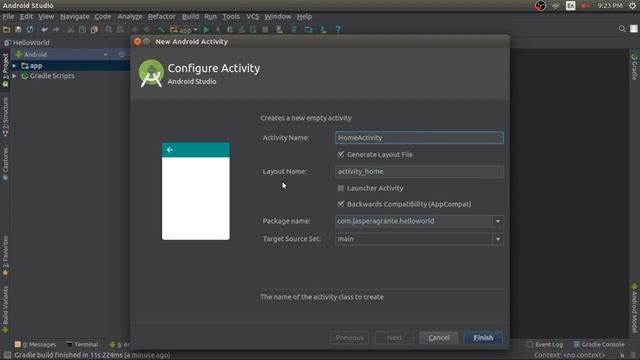
Task: Click the Help question mark toolbar icon
Action: (338, 29)
